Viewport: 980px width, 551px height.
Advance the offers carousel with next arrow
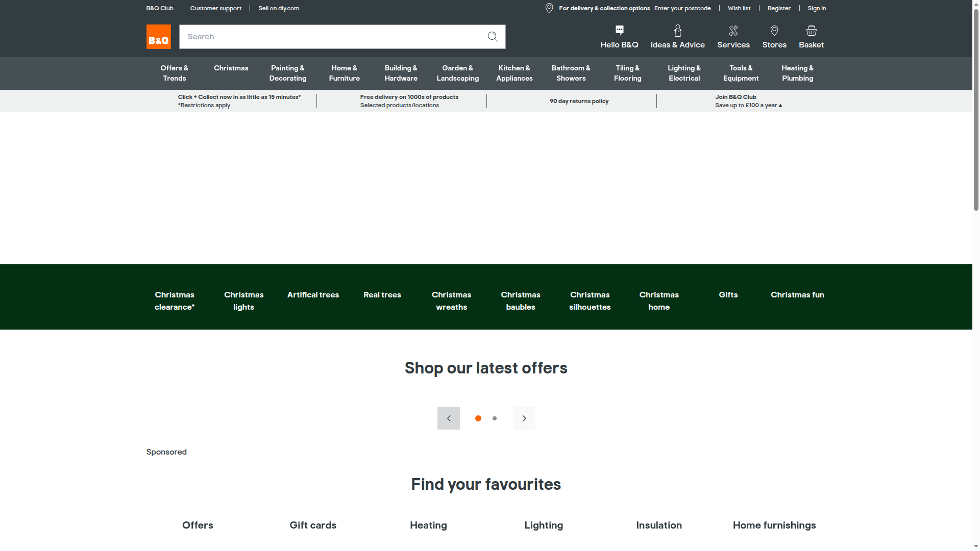click(524, 418)
